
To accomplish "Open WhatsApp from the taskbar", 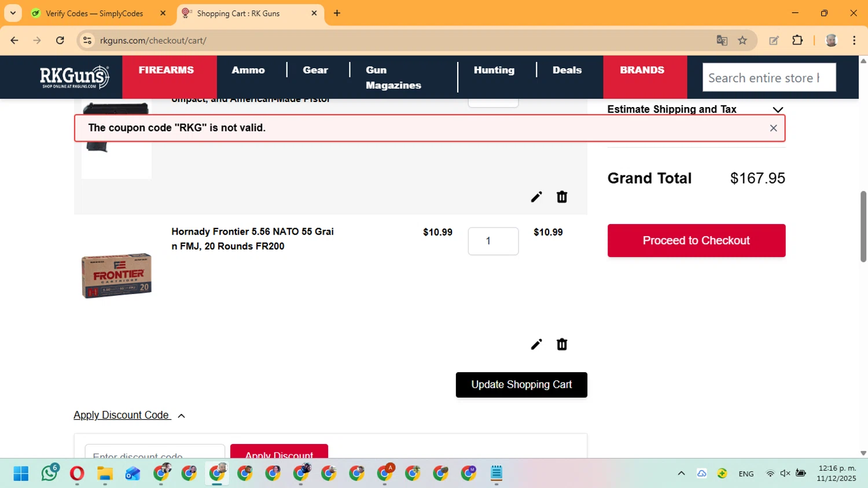I will click(49, 474).
